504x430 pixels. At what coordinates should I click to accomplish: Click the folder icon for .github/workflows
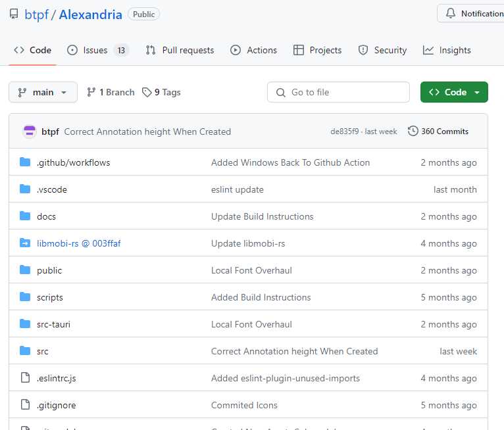click(25, 162)
